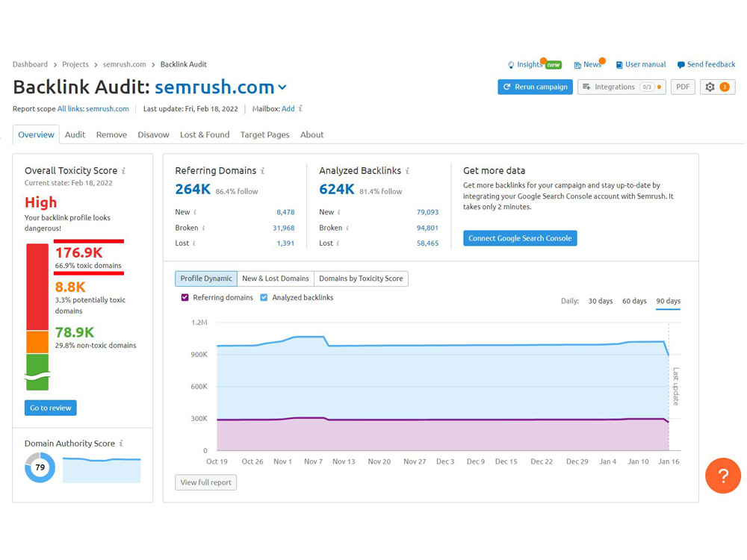747x560 pixels.
Task: Click info icon next to Overall Toxicity Score
Action: 123,170
